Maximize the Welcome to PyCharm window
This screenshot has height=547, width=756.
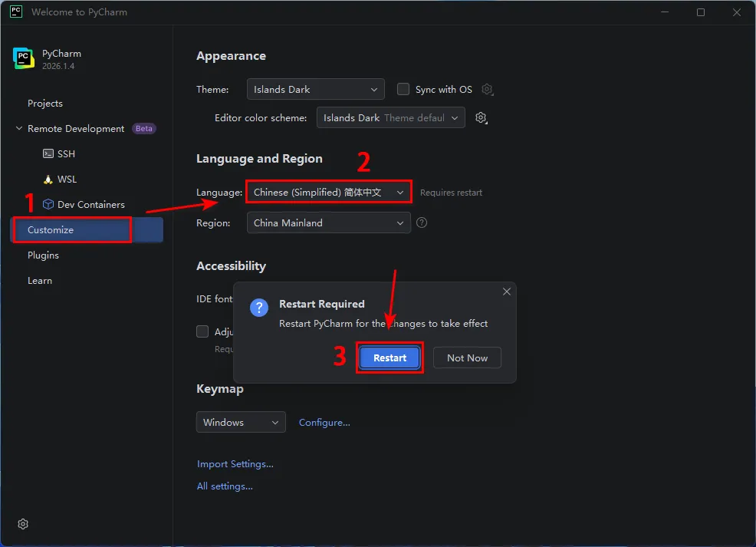point(701,12)
